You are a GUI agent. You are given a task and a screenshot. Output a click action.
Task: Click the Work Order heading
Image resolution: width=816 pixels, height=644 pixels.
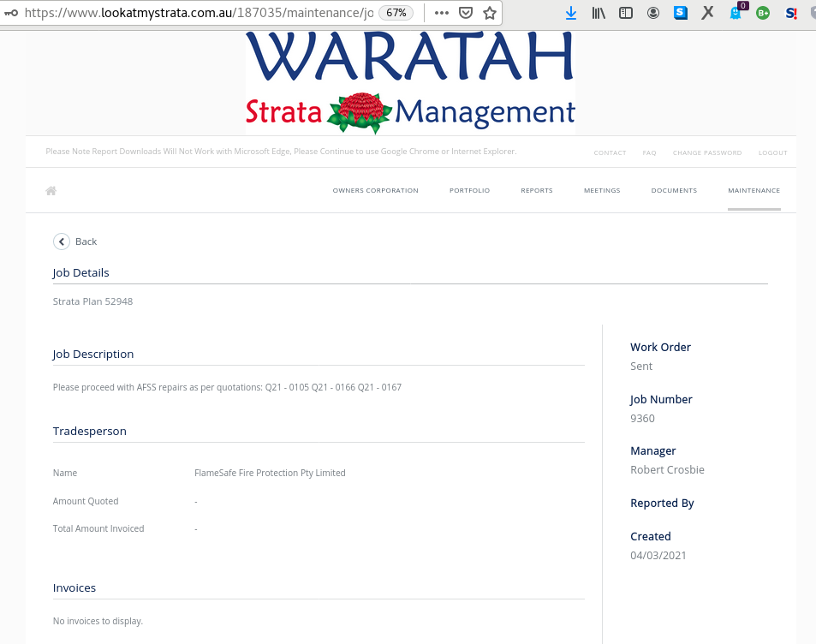click(x=660, y=347)
